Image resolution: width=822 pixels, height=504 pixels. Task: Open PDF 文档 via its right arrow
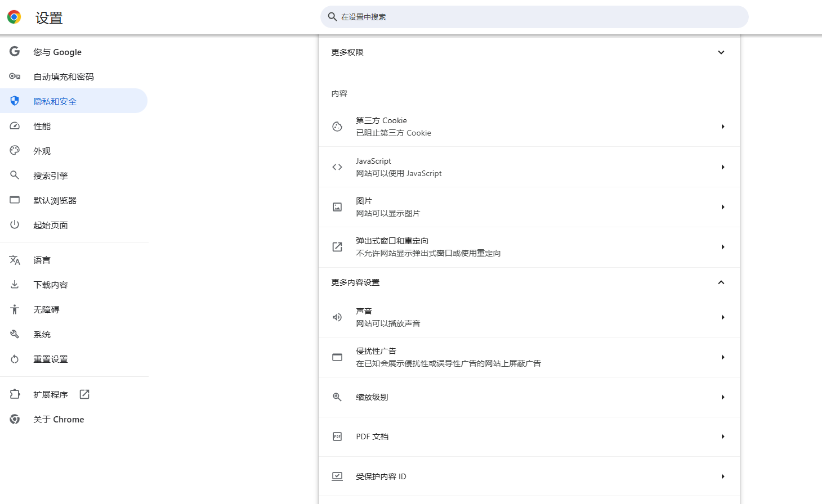723,436
